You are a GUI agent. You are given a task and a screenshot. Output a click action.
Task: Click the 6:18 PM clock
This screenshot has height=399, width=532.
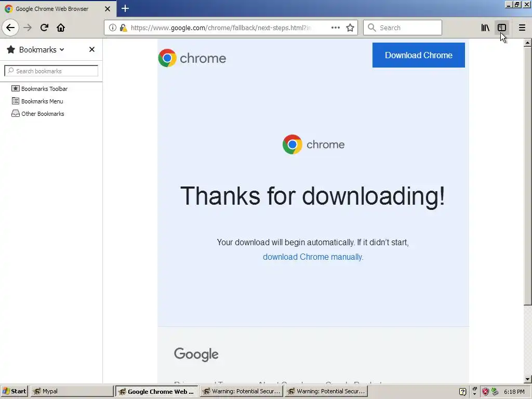(x=514, y=392)
